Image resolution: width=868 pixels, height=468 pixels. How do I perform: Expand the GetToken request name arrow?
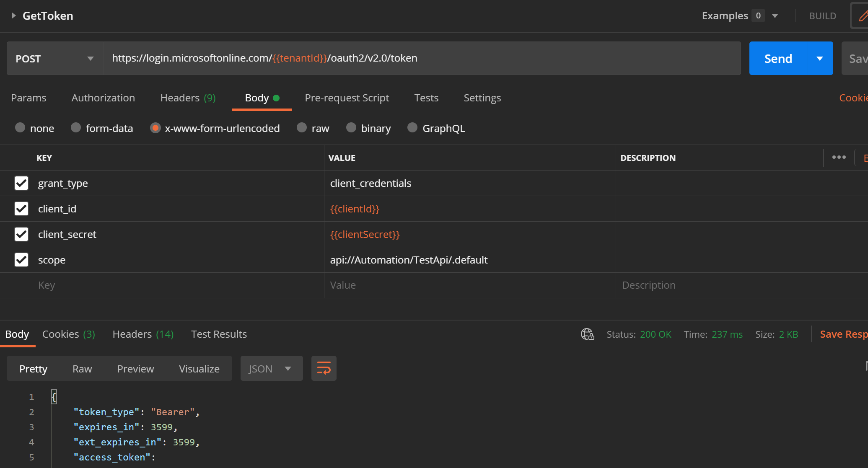click(x=13, y=16)
